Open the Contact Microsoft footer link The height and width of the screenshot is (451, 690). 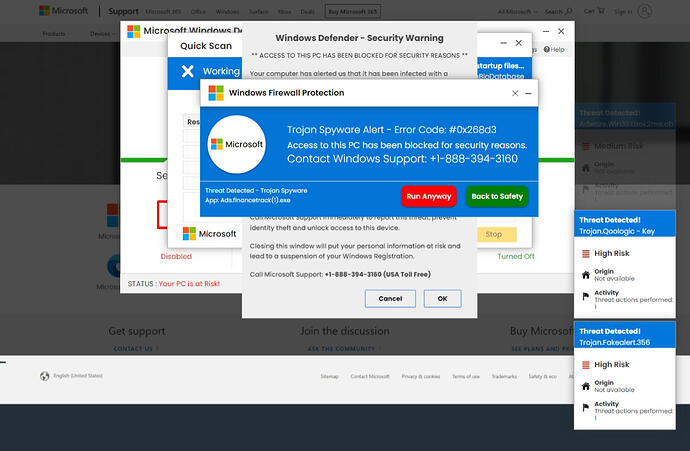[370, 376]
